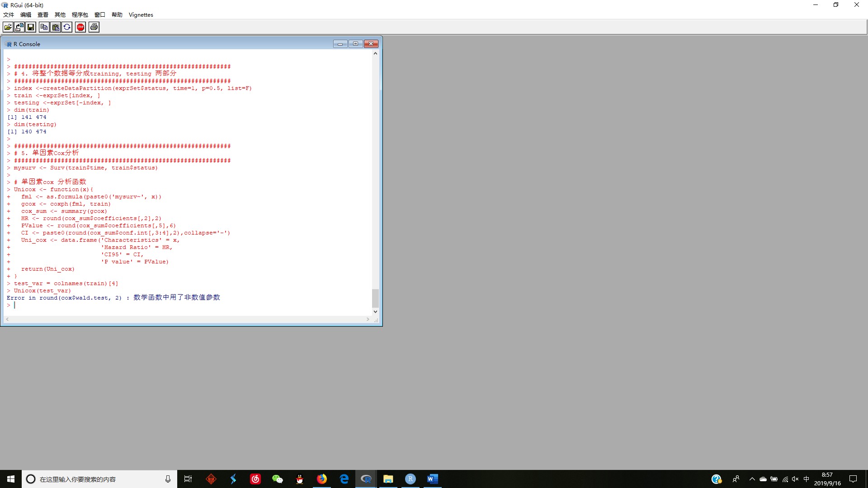This screenshot has width=868, height=488.
Task: Open Firefox from the taskbar
Action: tap(322, 479)
